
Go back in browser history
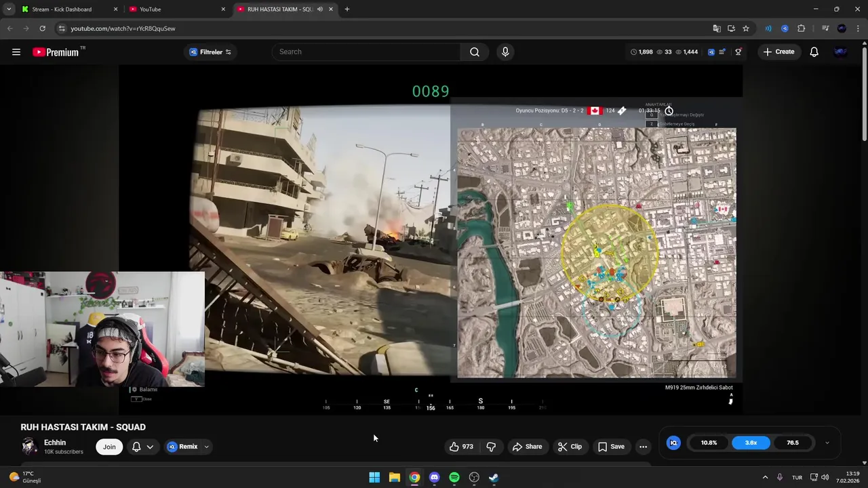tap(9, 28)
